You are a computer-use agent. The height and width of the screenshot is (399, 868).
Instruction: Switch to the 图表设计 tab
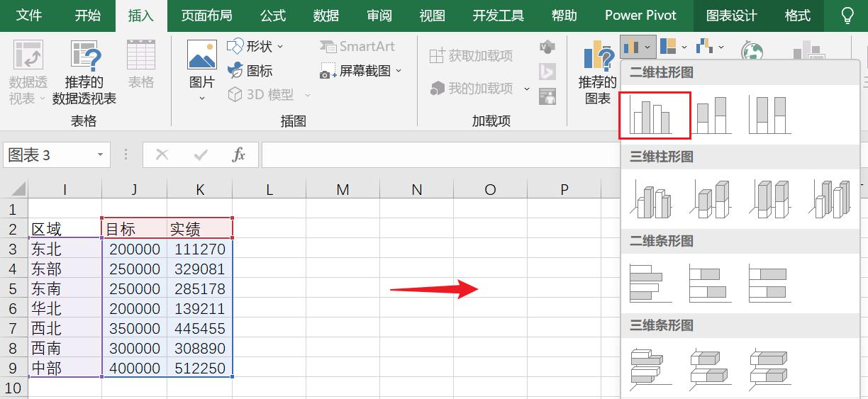click(732, 16)
